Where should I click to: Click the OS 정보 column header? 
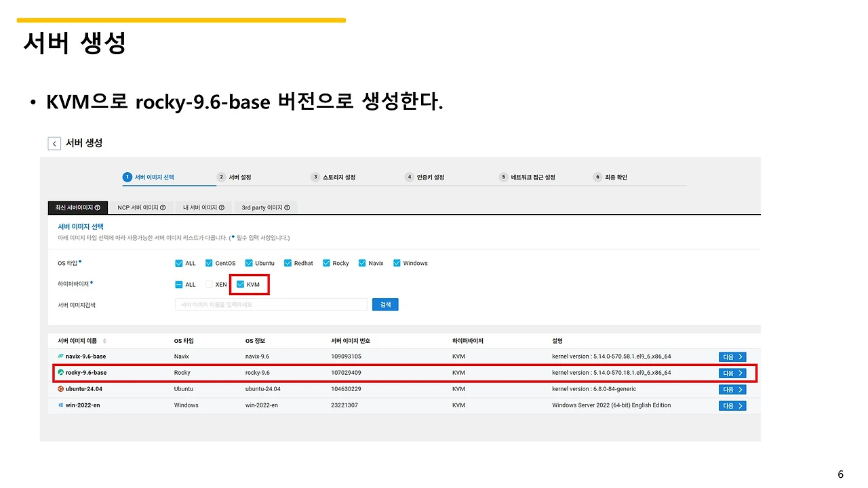[255, 341]
